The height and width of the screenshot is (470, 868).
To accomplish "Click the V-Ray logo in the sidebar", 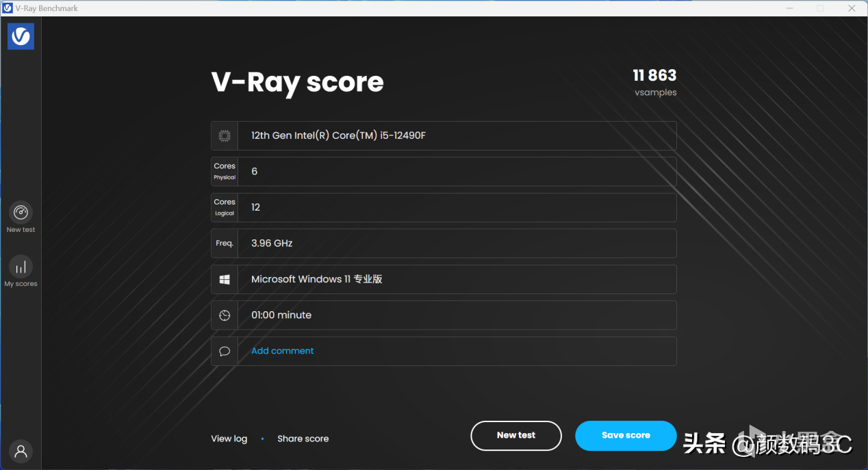I will [x=21, y=36].
